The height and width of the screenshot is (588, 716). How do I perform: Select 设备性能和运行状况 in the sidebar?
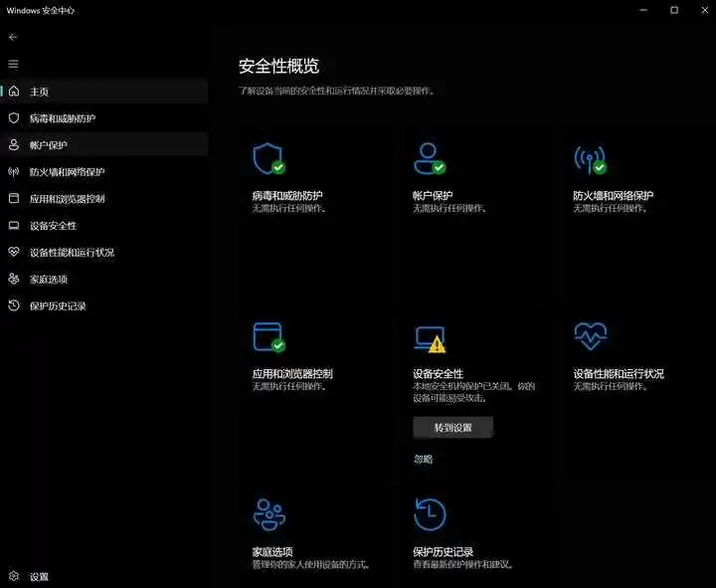pos(104,252)
